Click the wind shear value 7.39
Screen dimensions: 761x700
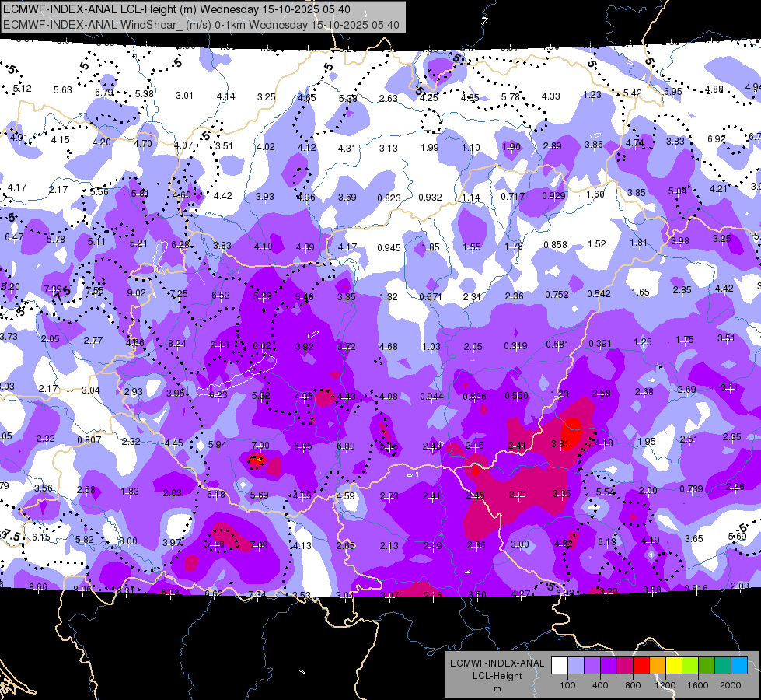tap(53, 289)
